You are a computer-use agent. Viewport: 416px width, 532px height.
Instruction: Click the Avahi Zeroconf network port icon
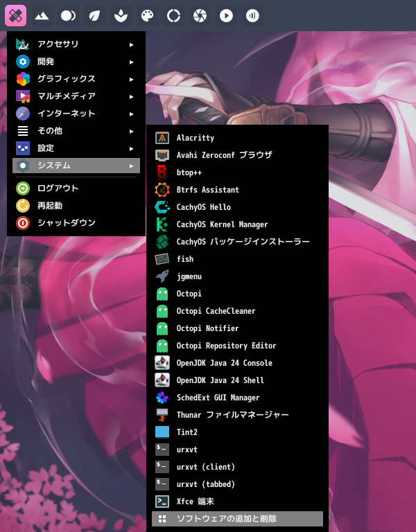point(162,155)
